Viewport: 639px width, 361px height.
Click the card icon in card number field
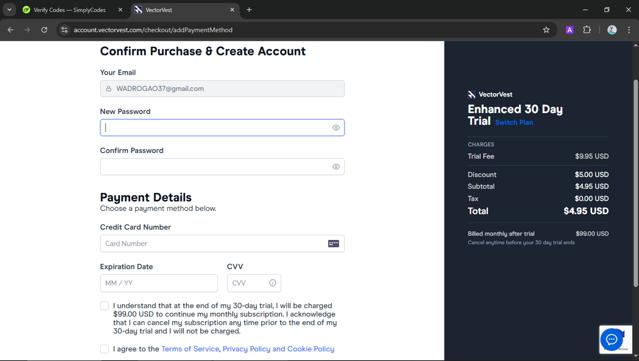[333, 244]
